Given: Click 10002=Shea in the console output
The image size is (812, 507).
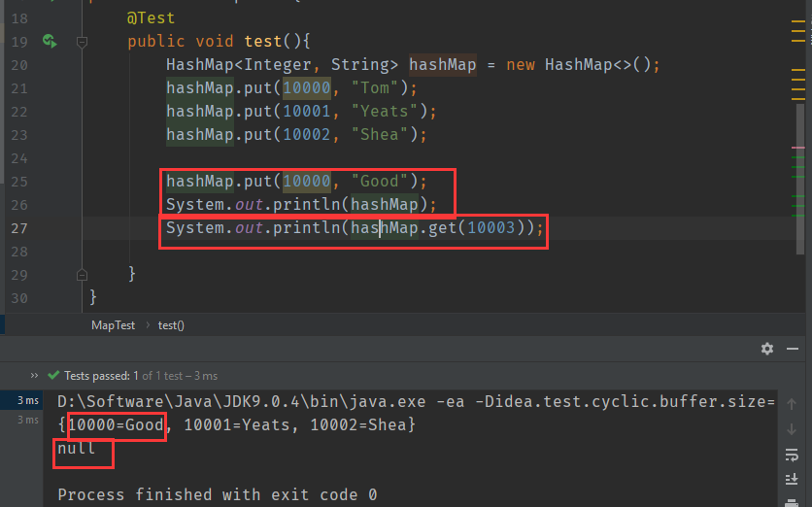Looking at the screenshot, I should pos(358,425).
